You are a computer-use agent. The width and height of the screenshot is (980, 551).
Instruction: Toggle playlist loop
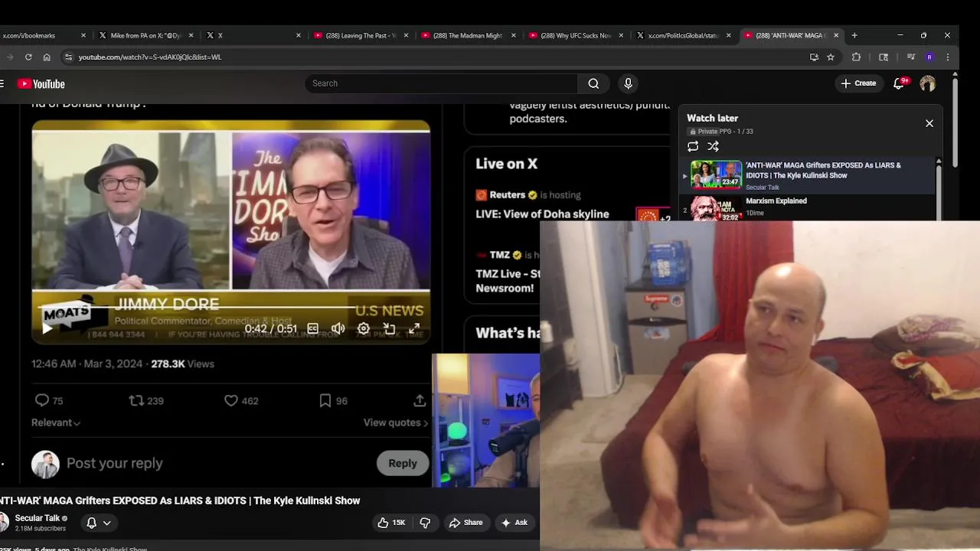point(693,146)
